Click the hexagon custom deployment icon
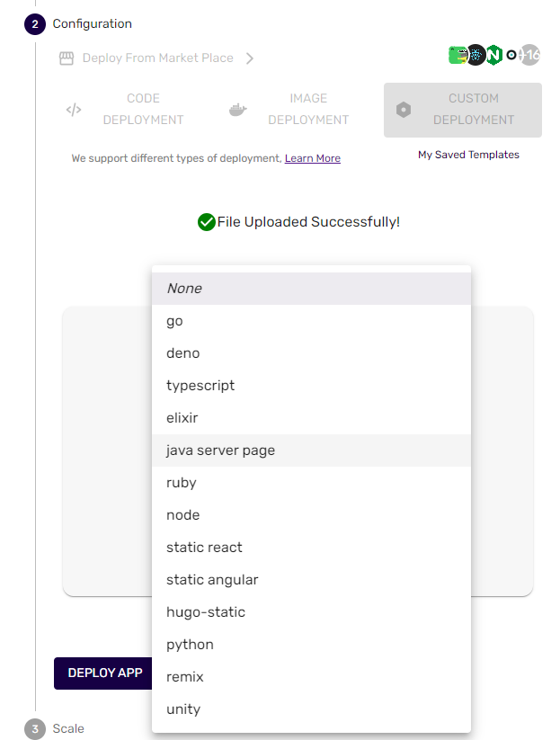The image size is (560, 740). pos(404,110)
